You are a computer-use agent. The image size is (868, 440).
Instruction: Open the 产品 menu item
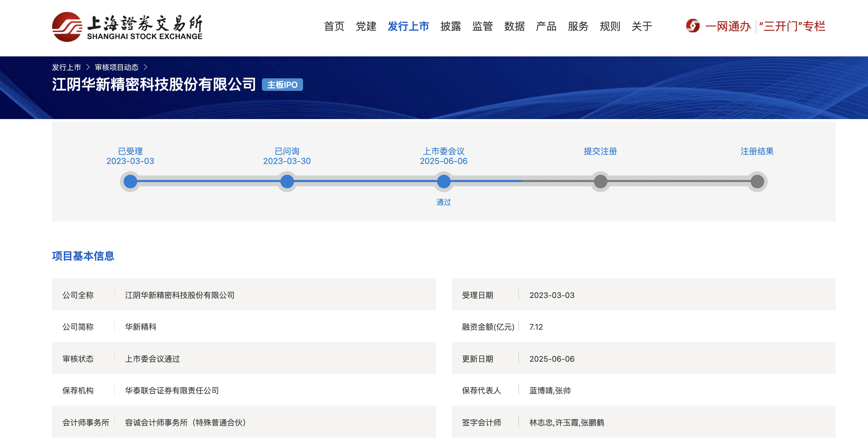click(x=546, y=26)
